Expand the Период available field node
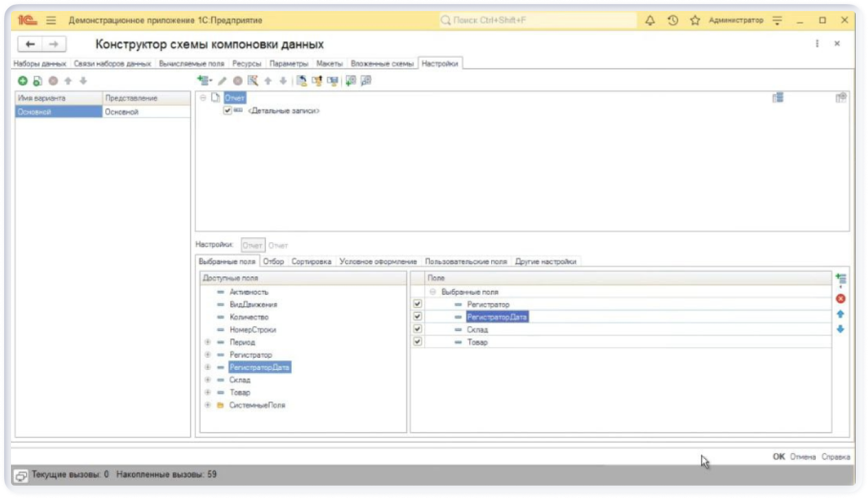 coord(207,342)
